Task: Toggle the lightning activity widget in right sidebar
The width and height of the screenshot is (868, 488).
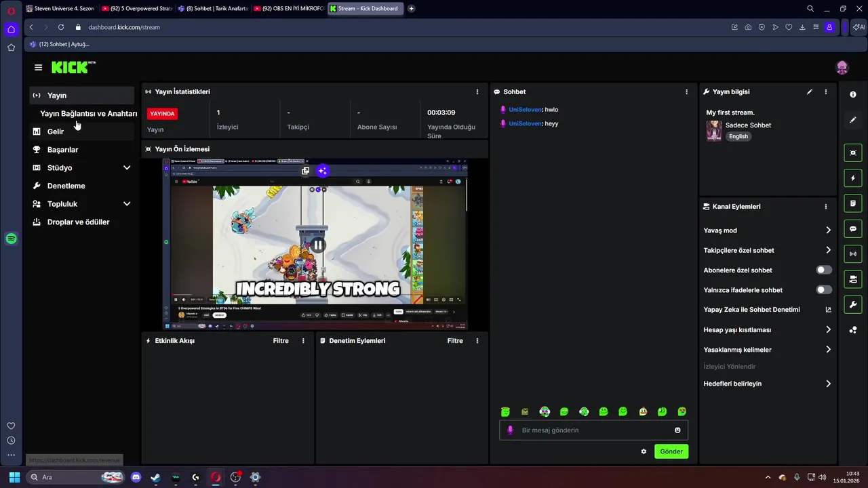Action: tap(853, 178)
